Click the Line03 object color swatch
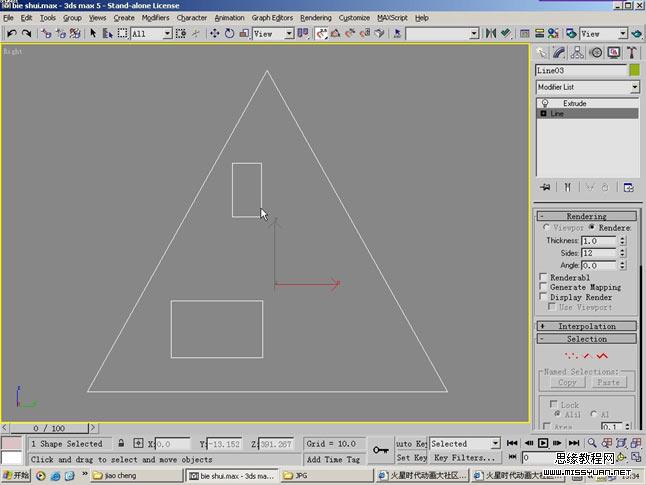Viewport: 646px width, 485px height. click(634, 70)
